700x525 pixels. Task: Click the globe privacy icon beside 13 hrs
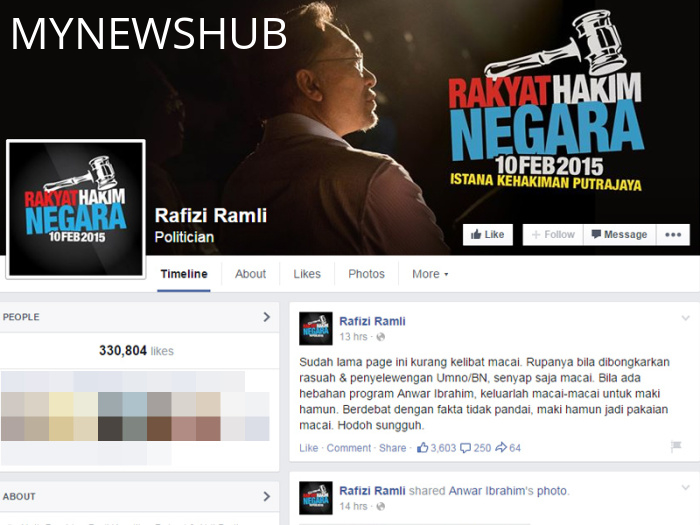click(x=381, y=338)
